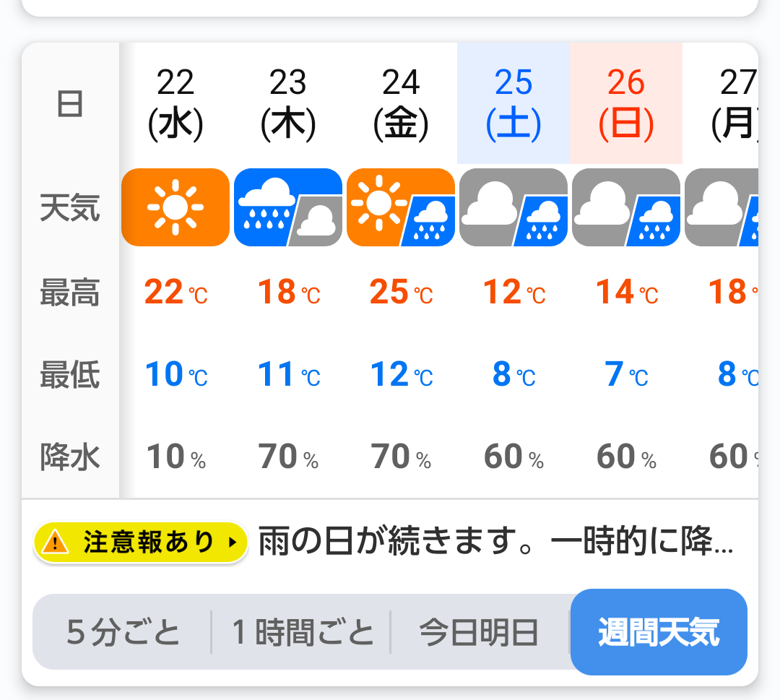Click the cloudy-then-rain icon for Sunday the 26th
This screenshot has width=780, height=700.
pyautogui.click(x=625, y=207)
